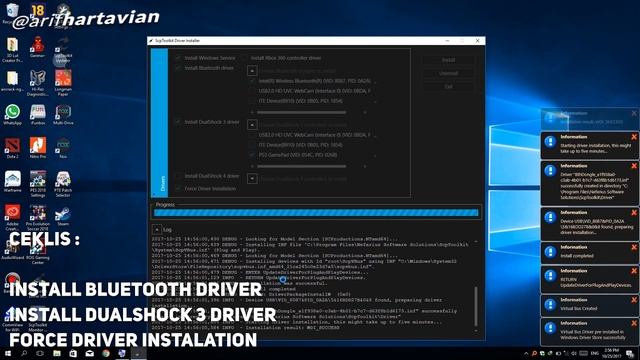Dismiss the 'Install completed' notification
The height and width of the screenshot is (360, 640).
(634, 247)
